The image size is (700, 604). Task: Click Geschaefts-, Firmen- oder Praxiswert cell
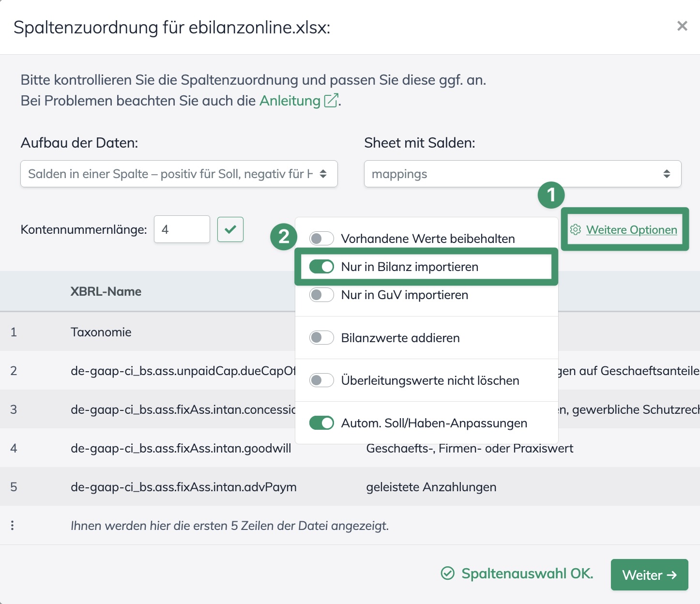tap(470, 448)
